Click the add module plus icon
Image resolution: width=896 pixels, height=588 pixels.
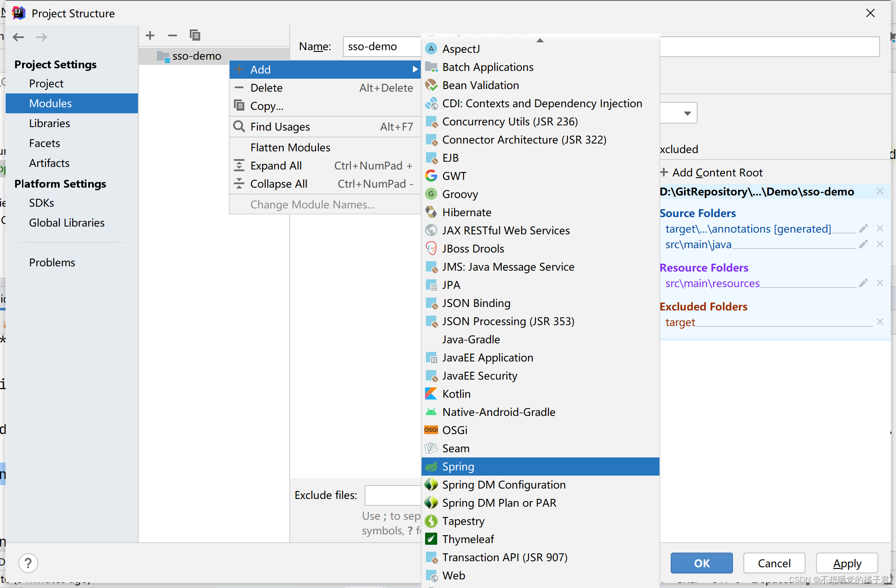pos(150,35)
